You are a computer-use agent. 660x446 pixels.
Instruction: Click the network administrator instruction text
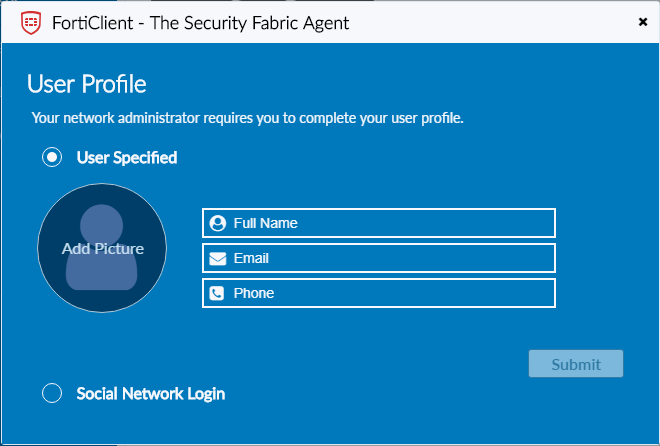tap(247, 118)
